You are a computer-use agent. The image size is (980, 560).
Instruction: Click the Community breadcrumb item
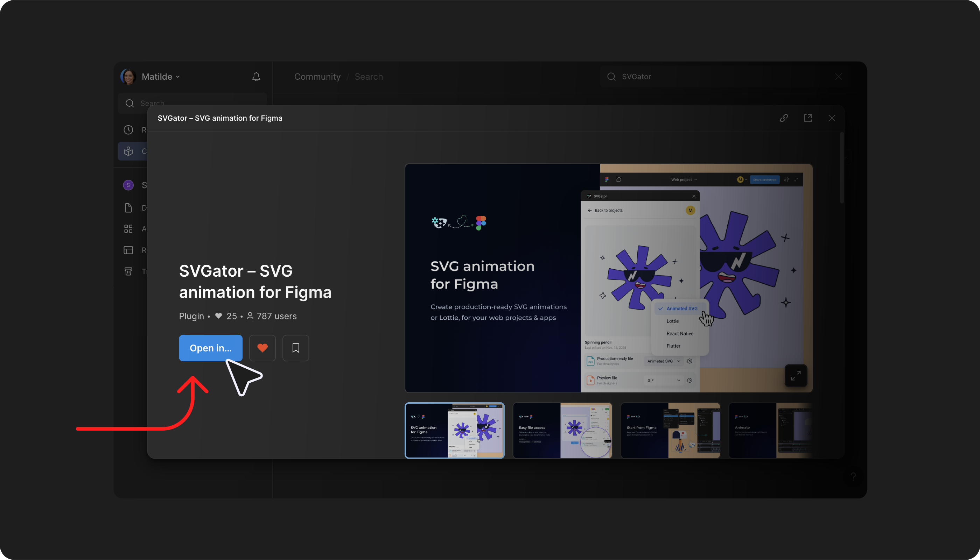[x=317, y=77]
